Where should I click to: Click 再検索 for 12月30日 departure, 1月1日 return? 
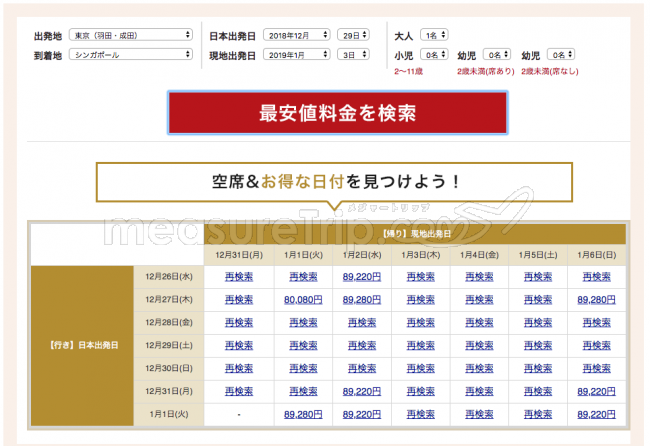[x=303, y=368]
